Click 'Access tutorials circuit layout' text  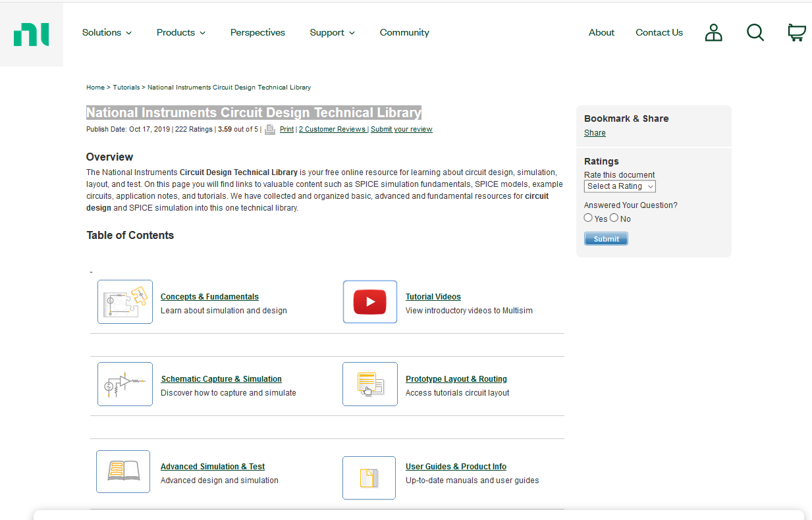458,393
